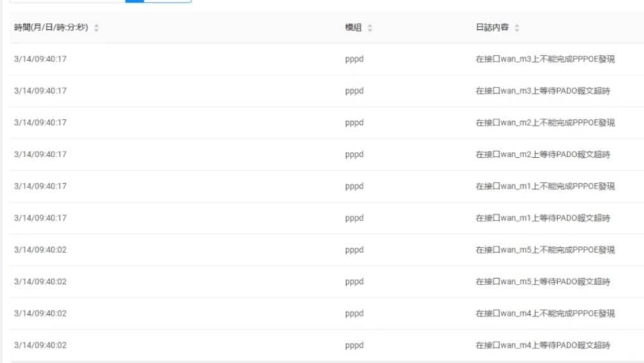Select the 日誌內容 column header label
The width and height of the screenshot is (644, 363).
492,28
